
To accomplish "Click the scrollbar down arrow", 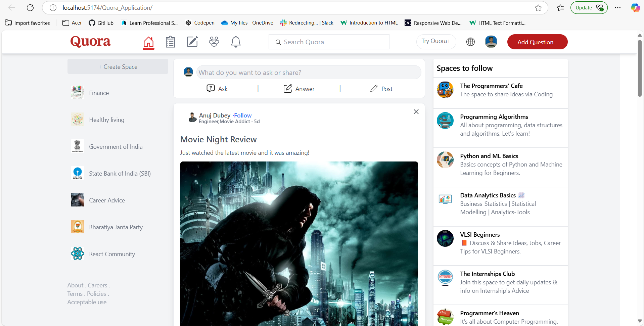I will [640, 321].
